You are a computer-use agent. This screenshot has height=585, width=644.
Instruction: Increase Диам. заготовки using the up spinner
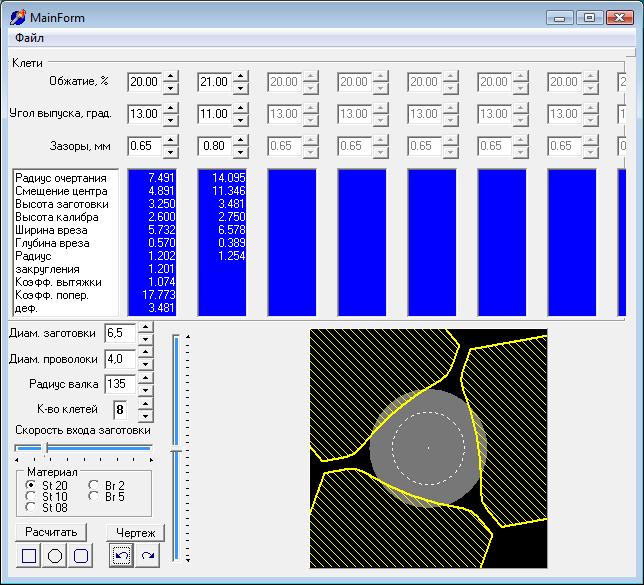[145, 327]
